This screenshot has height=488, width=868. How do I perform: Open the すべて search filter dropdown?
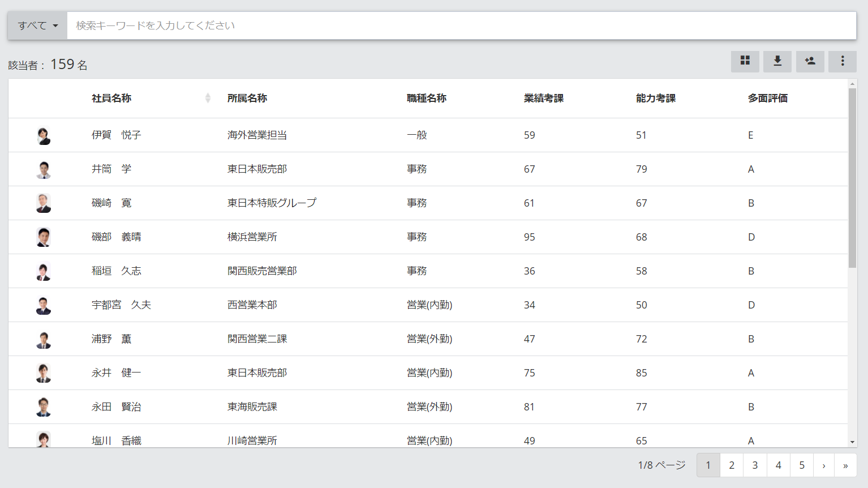37,25
